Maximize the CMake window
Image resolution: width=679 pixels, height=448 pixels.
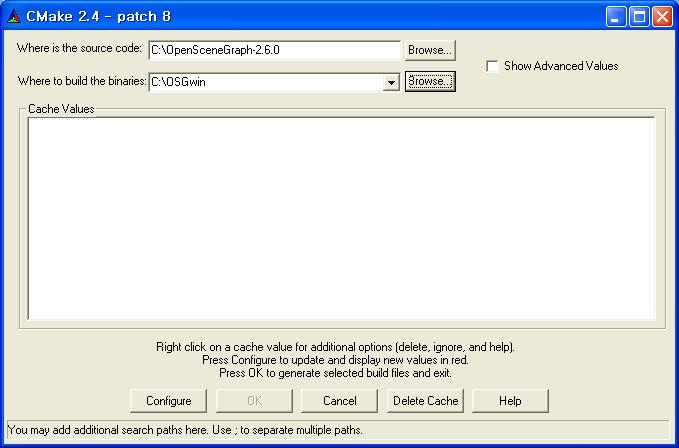point(639,17)
